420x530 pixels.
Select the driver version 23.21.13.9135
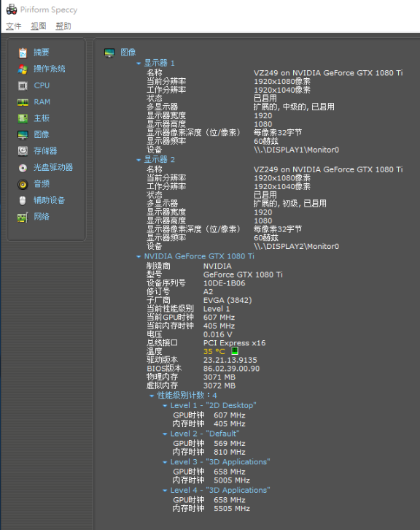230,360
